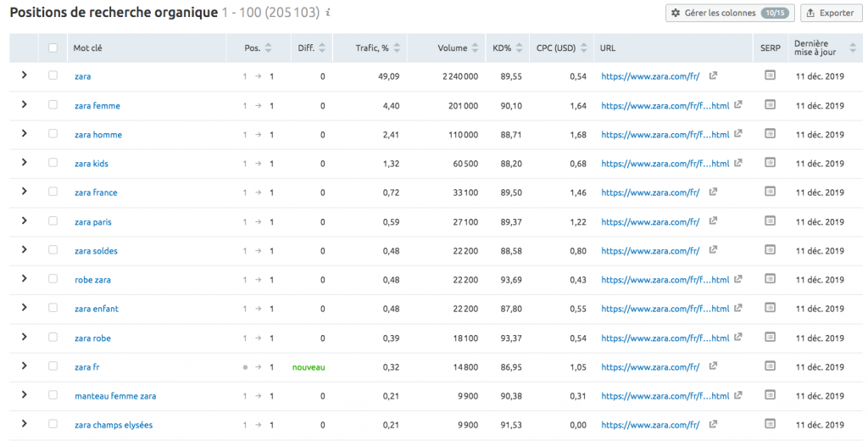868x441 pixels.
Task: Open SERP snapshot for manteau femme zara row
Action: click(x=770, y=394)
